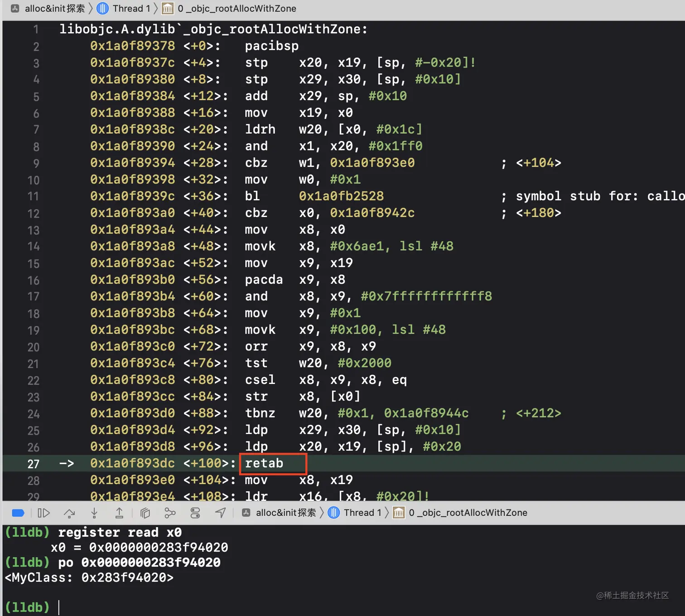This screenshot has width=685, height=616.
Task: Click the cbz target 0x1a0f893e0
Action: pyautogui.click(x=372, y=163)
